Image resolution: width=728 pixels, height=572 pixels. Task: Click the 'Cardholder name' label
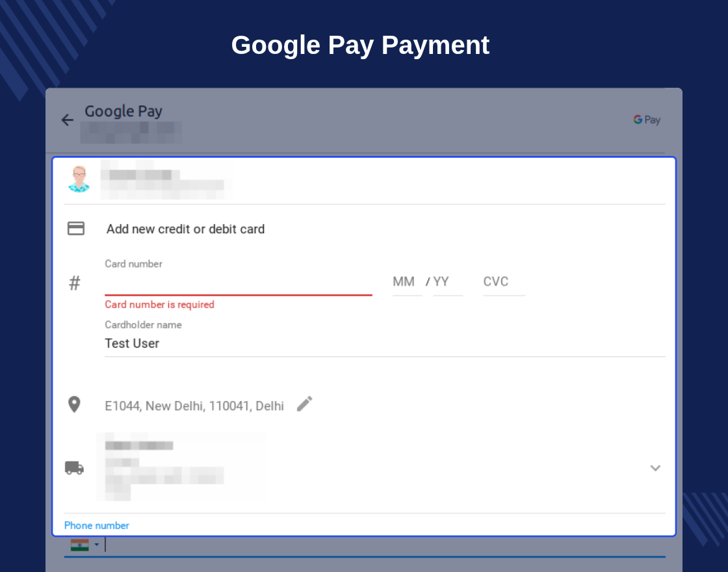143,325
